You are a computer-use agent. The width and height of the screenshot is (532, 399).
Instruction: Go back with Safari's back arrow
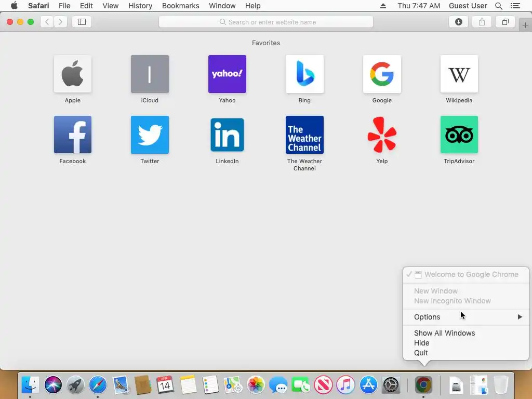47,22
